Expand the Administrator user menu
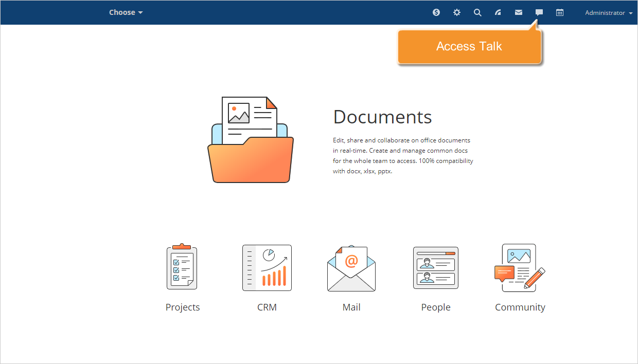This screenshot has height=364, width=638. [x=608, y=13]
